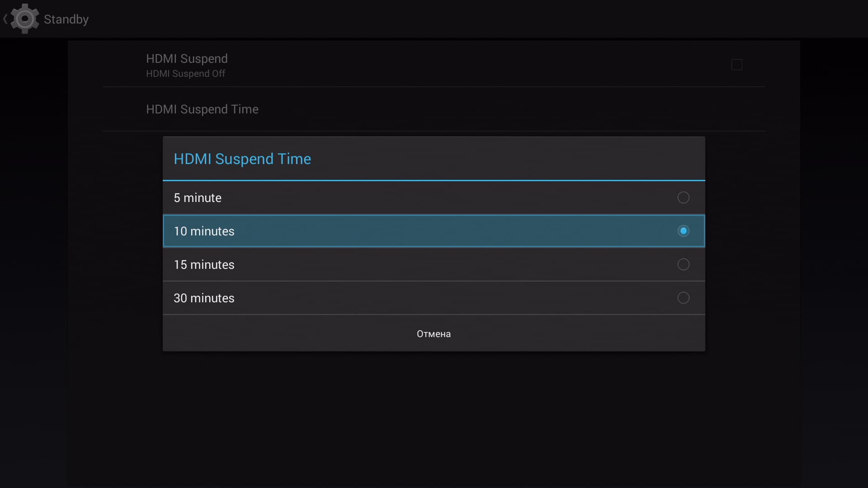The height and width of the screenshot is (488, 868).
Task: Click the 'HDMI Suspend Off' subtitle text
Action: (185, 74)
